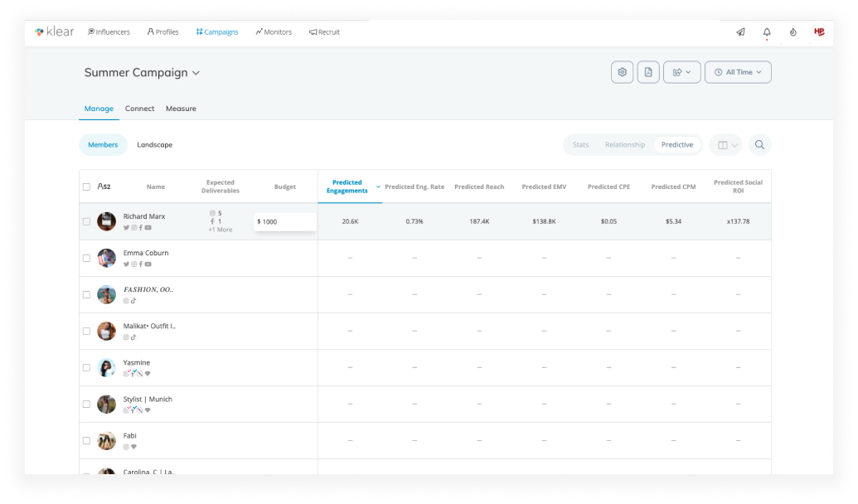This screenshot has width=858, height=504.
Task: Open Emma Coburn profile name link
Action: coord(146,253)
